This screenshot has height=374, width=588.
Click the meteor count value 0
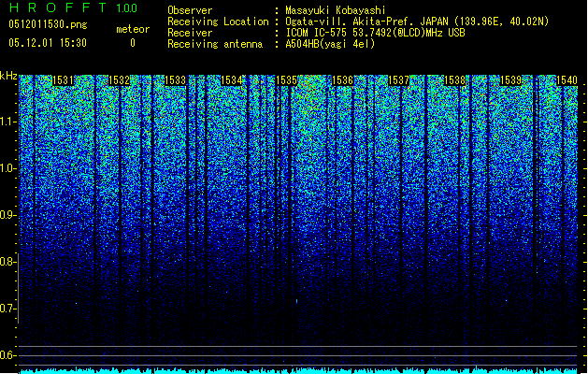pyautogui.click(x=133, y=43)
